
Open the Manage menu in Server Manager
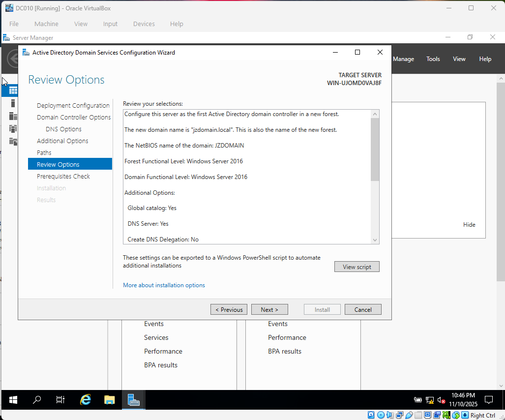[403, 59]
